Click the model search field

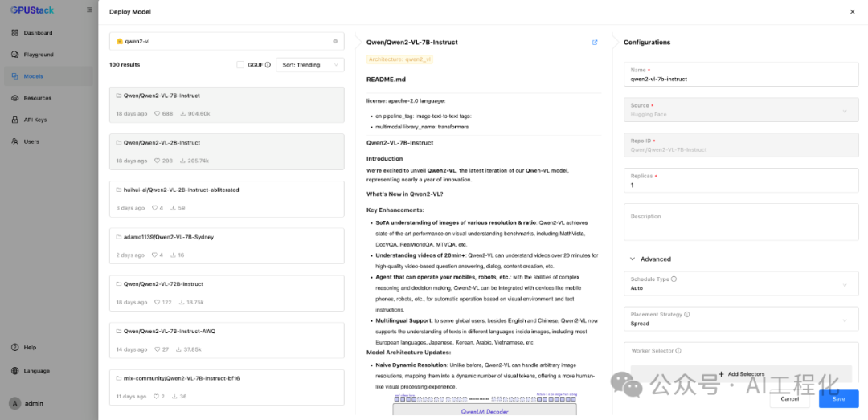(227, 41)
